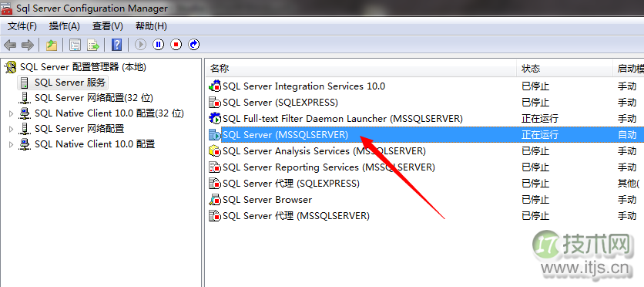The height and width of the screenshot is (287, 644).
Task: Click the SQL Server 代理 (SQLEXPRESS) icon
Action: click(215, 184)
